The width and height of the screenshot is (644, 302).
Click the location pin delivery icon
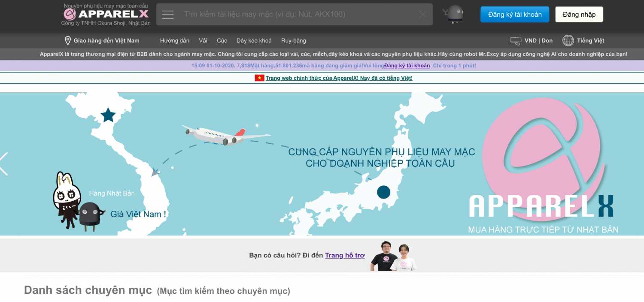tap(67, 41)
